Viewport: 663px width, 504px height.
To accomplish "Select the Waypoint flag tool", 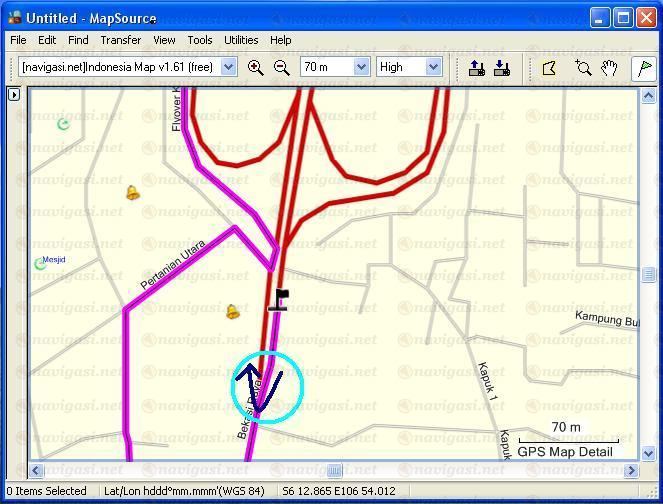I will pyautogui.click(x=645, y=67).
